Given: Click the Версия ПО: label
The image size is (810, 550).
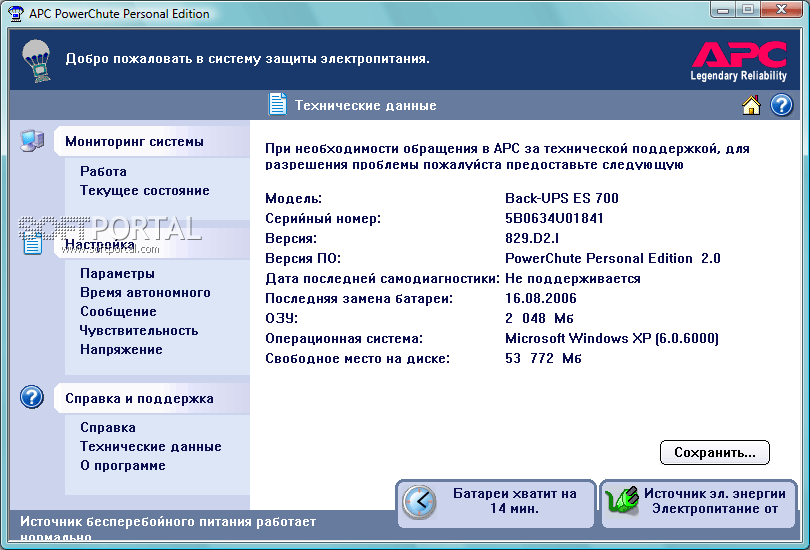Looking at the screenshot, I should 303,258.
